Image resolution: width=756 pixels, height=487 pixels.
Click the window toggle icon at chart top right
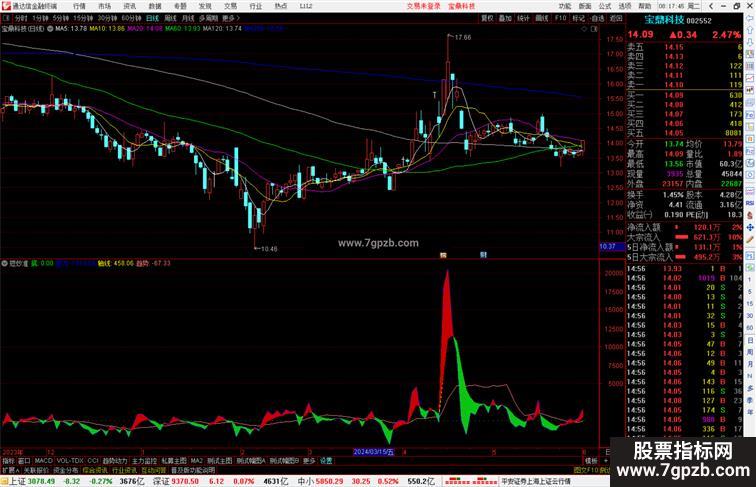point(594,29)
